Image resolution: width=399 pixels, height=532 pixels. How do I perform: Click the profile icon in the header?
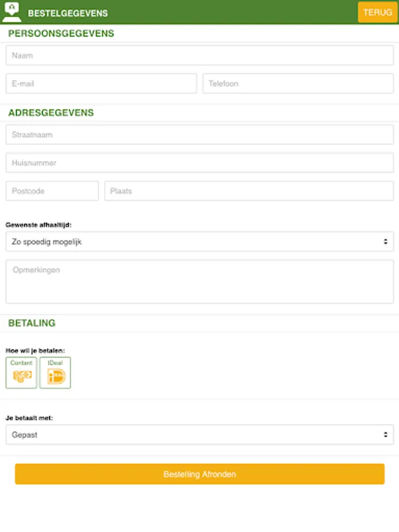(12, 12)
